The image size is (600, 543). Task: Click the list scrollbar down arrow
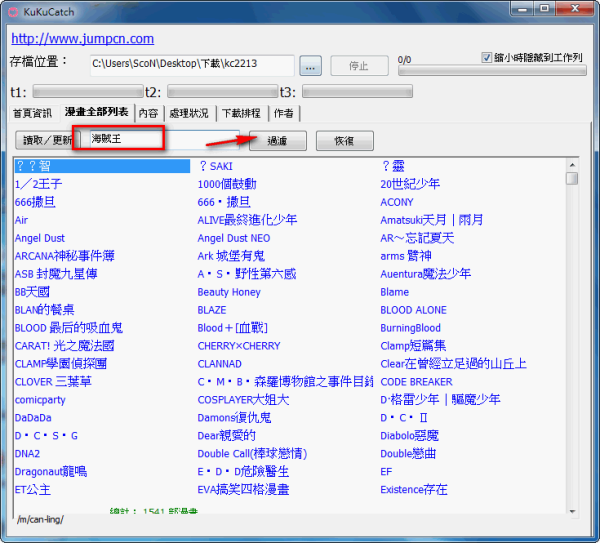572,511
